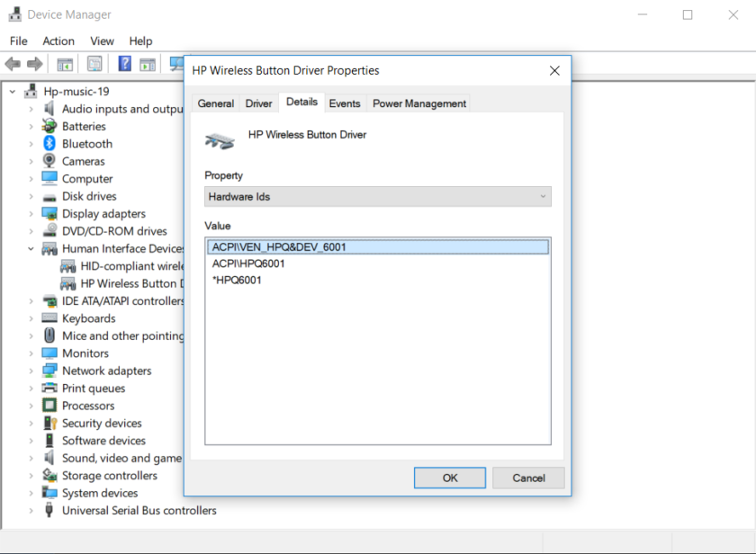
Task: Select the Display adapters icon
Action: [x=49, y=213]
